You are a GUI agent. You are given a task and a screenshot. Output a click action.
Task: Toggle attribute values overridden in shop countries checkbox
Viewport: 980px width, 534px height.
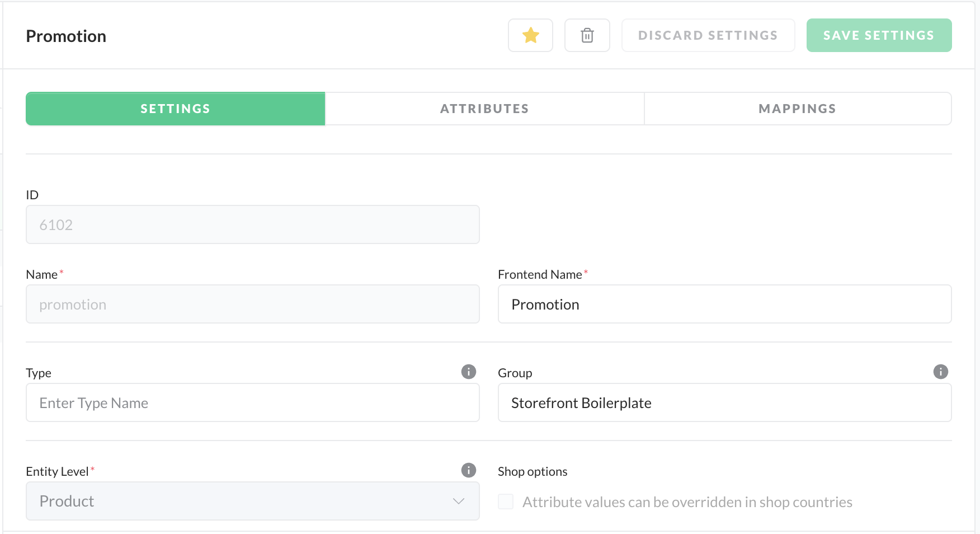[x=506, y=502]
